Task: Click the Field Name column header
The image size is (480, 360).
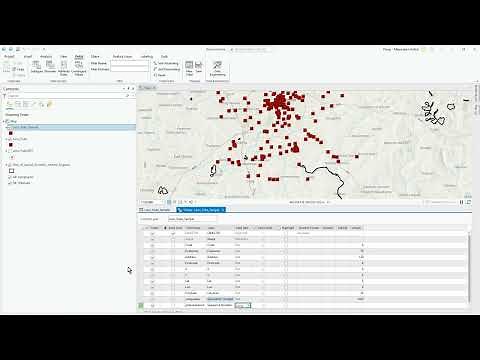Action: (x=194, y=228)
